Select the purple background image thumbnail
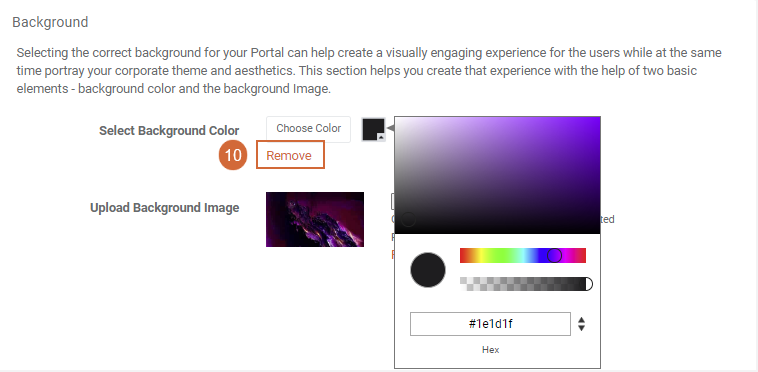 coord(315,219)
